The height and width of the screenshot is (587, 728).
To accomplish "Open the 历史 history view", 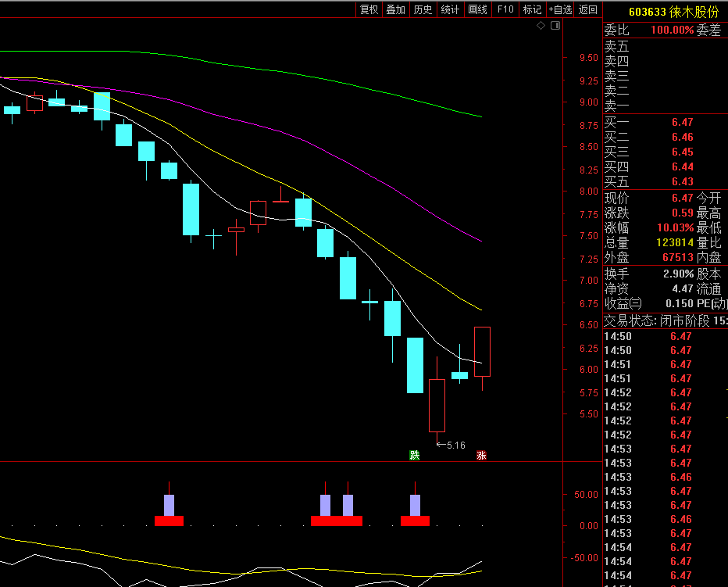I will tap(423, 9).
